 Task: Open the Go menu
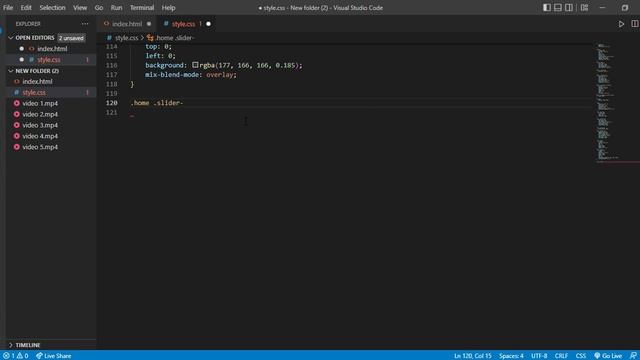tap(99, 8)
